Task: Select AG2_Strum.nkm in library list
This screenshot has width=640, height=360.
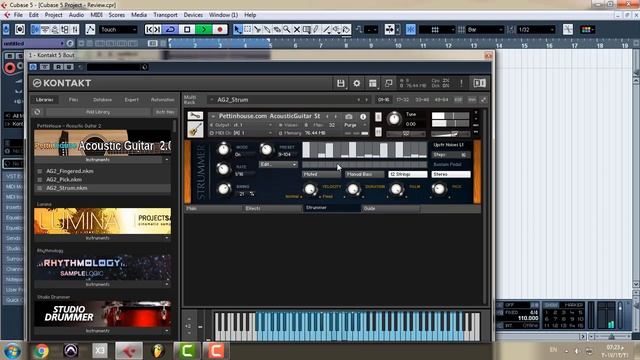Action: coord(67,188)
